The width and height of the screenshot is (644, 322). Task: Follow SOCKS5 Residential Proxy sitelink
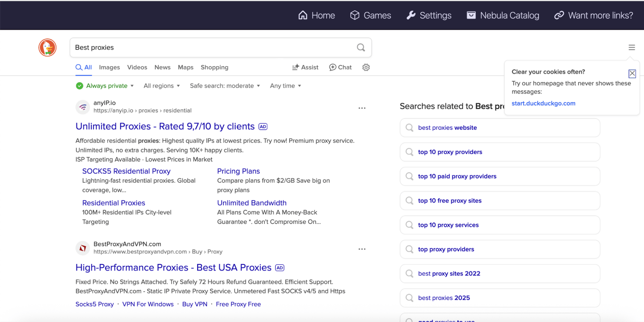pos(126,171)
